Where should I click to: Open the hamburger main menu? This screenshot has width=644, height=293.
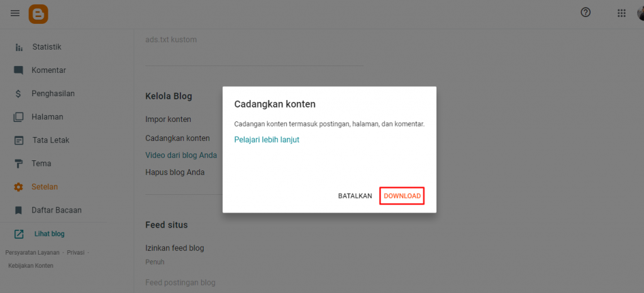(15, 13)
